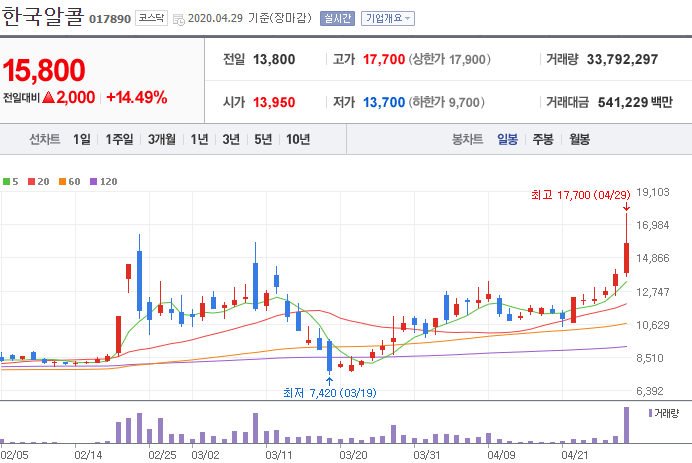Click the red up-triangle change icon

49,97
